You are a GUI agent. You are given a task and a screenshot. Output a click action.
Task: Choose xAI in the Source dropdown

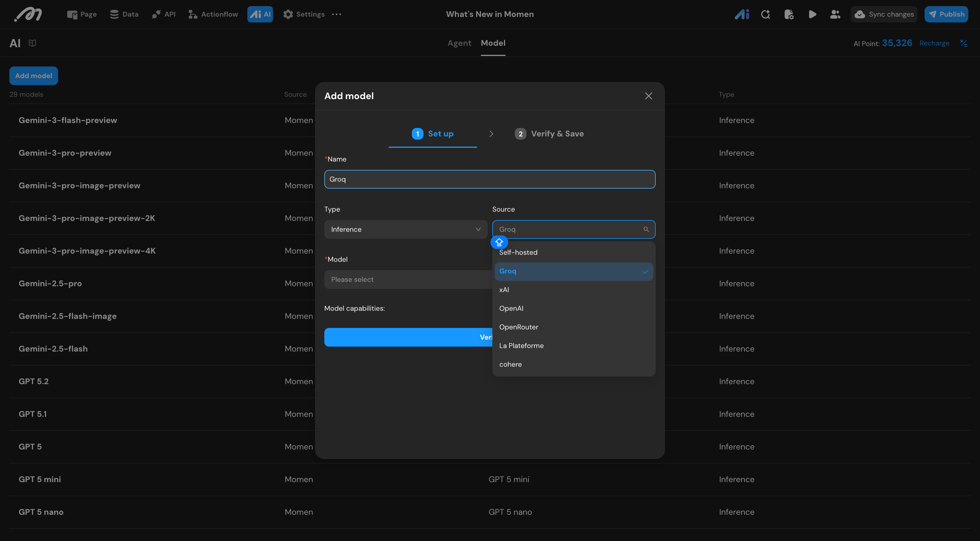pyautogui.click(x=504, y=290)
